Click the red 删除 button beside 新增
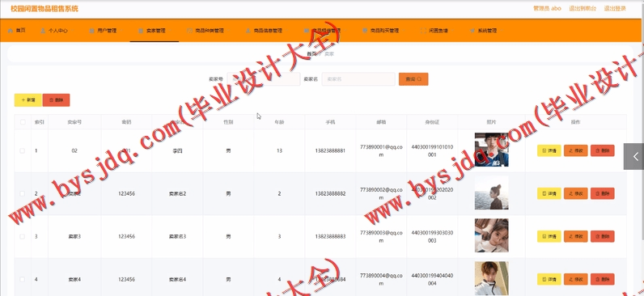The width and height of the screenshot is (644, 296). 57,99
